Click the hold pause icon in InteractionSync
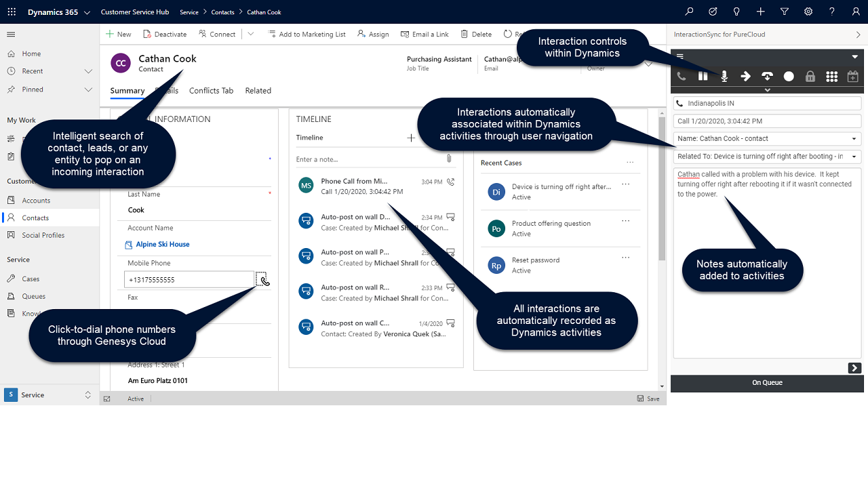 tap(703, 77)
